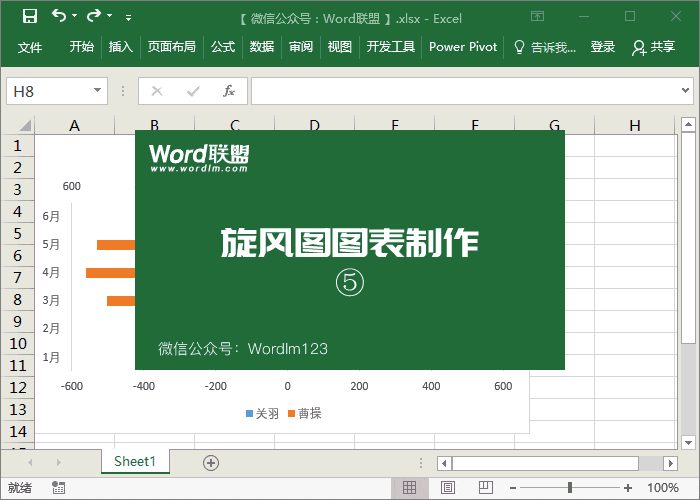
Task: Click the Insert Function fx icon
Action: 228,91
